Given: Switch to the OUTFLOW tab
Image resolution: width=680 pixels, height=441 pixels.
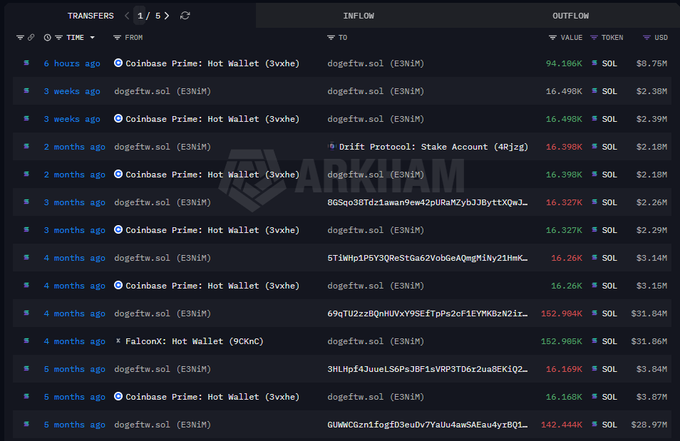Looking at the screenshot, I should pos(570,16).
